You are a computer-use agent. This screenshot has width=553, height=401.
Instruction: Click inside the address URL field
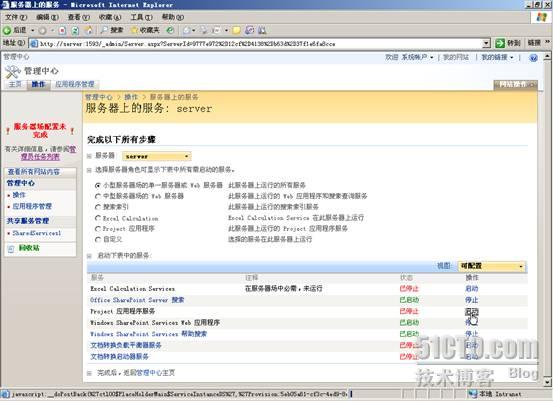click(259, 44)
